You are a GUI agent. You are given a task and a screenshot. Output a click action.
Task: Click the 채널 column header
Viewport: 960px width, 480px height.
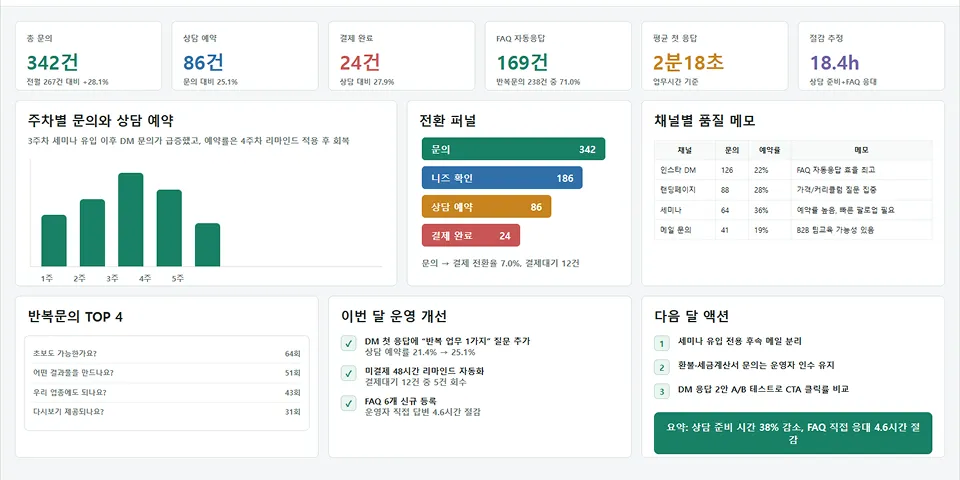coord(684,150)
